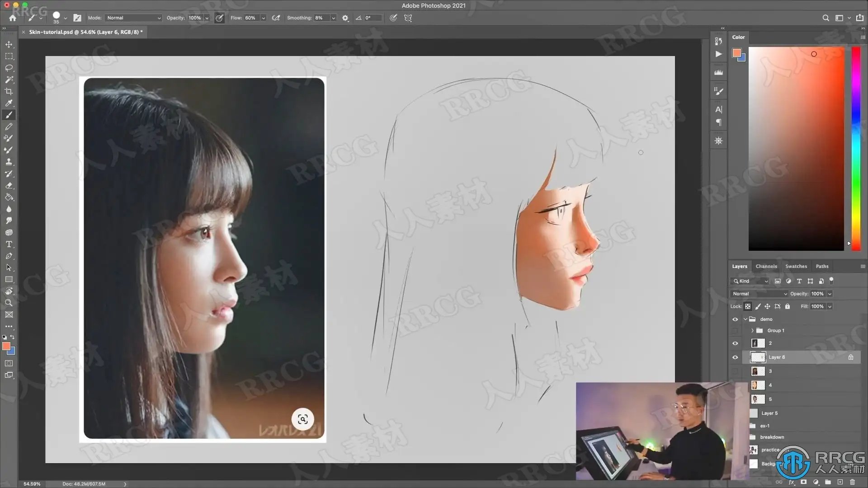Select the Crop tool

(9, 91)
